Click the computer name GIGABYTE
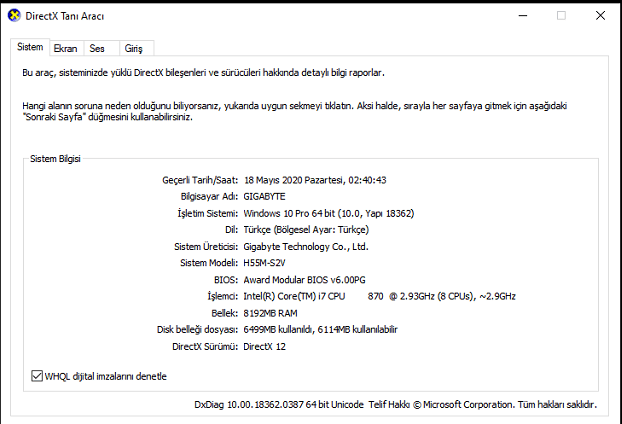Viewport: 622px width, 424px height. click(x=264, y=197)
